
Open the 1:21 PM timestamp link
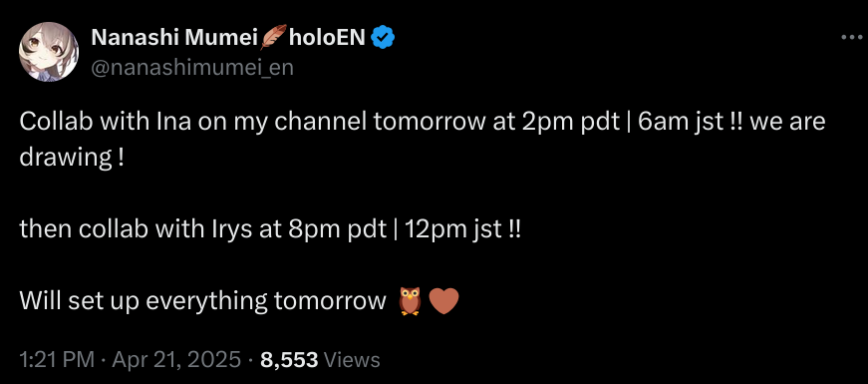[x=57, y=360]
